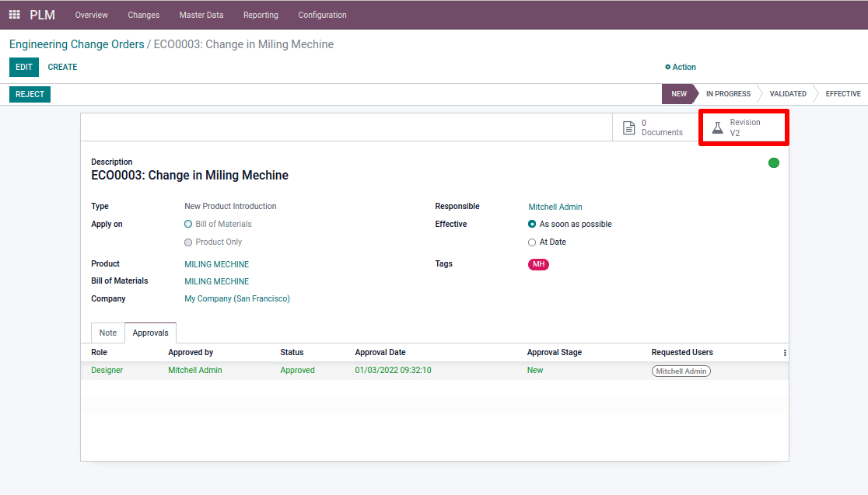Choose the At Date effective option

(532, 242)
